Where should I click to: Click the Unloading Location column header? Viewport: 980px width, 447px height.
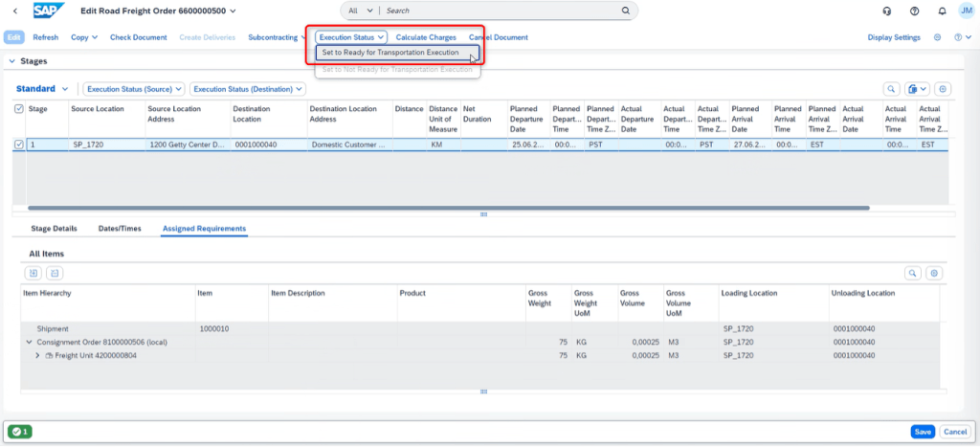[x=883, y=302]
